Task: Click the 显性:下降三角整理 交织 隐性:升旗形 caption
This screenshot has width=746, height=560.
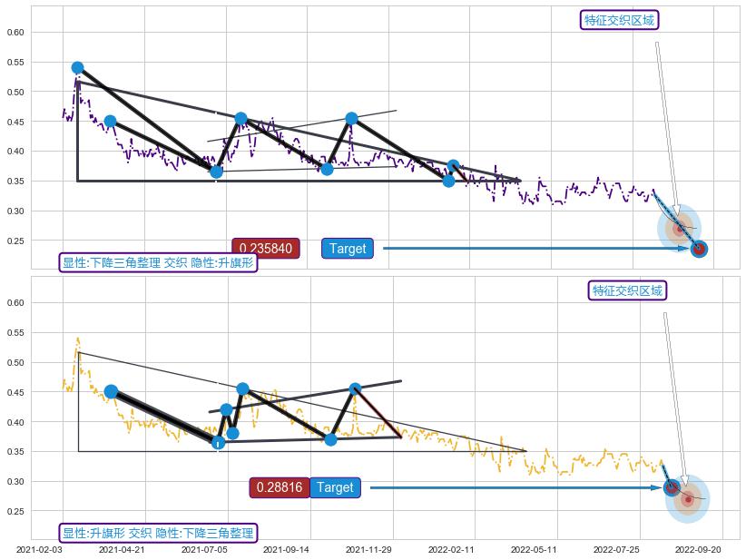Action: (x=158, y=262)
